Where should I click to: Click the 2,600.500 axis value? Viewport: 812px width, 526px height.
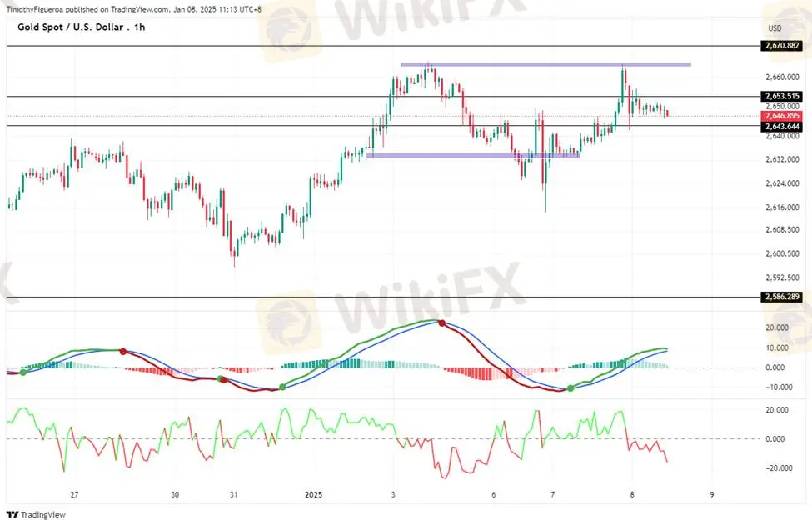point(782,253)
